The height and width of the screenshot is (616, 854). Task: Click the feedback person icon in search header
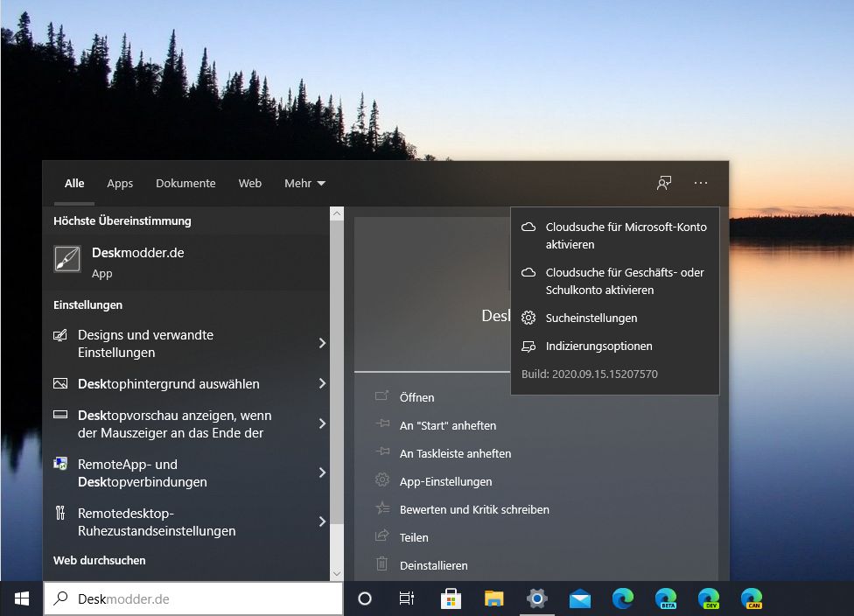664,183
